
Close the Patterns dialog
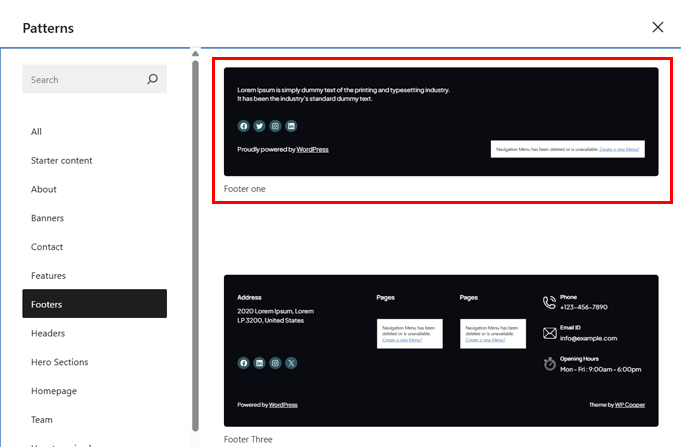point(658,27)
